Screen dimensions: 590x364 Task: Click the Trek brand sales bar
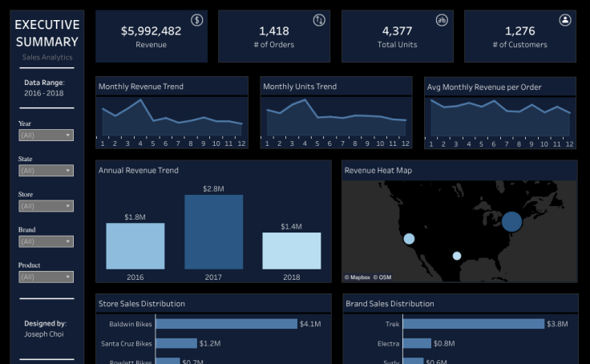pos(473,324)
